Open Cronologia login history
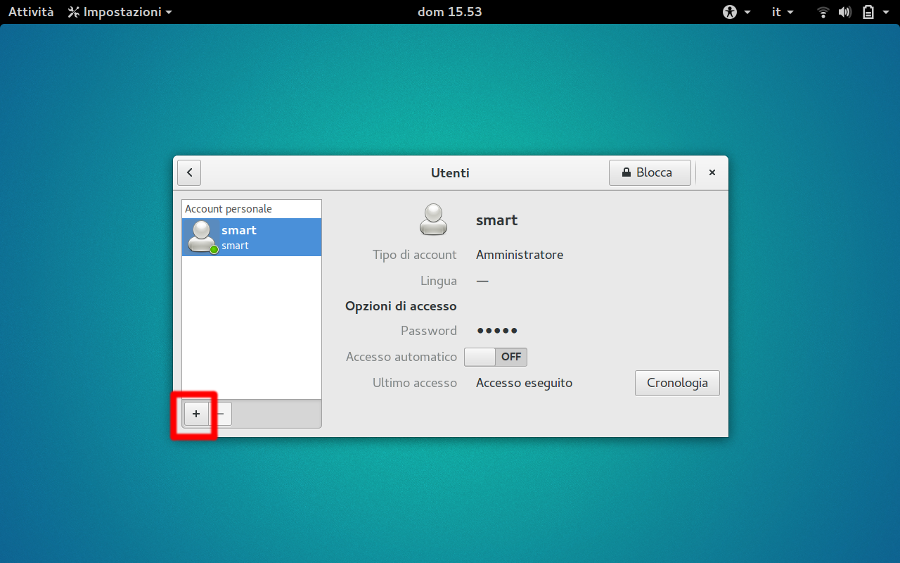This screenshot has height=563, width=900. 677,383
